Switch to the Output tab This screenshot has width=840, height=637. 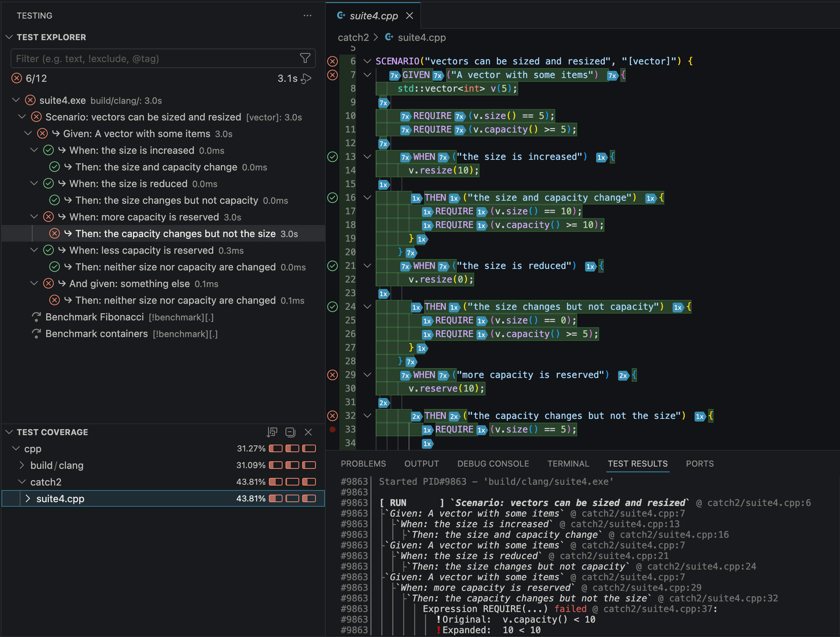[x=422, y=464]
